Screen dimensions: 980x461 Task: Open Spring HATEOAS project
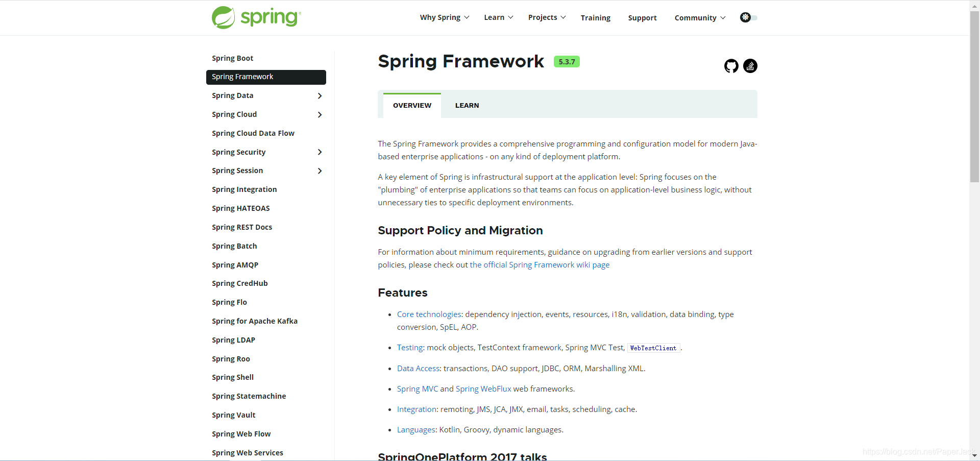tap(241, 208)
